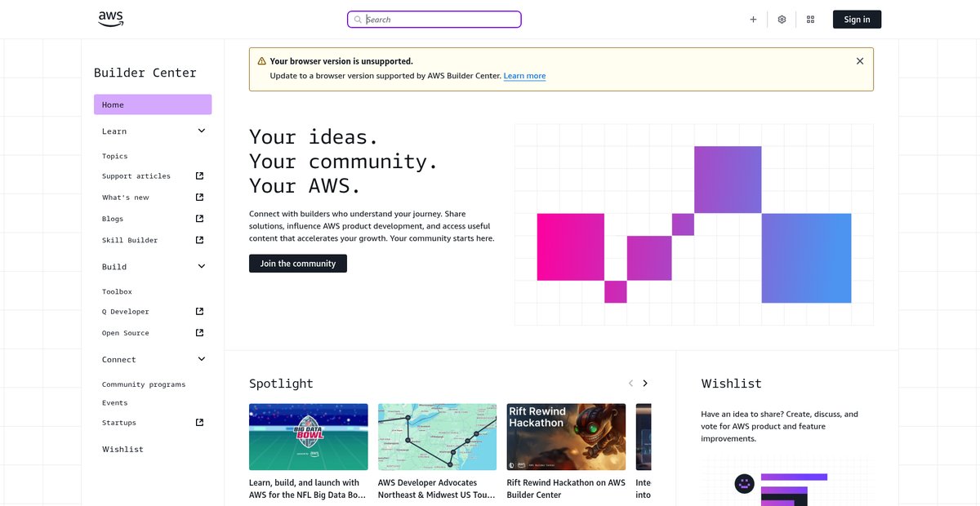Image resolution: width=980 pixels, height=506 pixels.
Task: Collapse the Build section chevron
Action: (202, 266)
